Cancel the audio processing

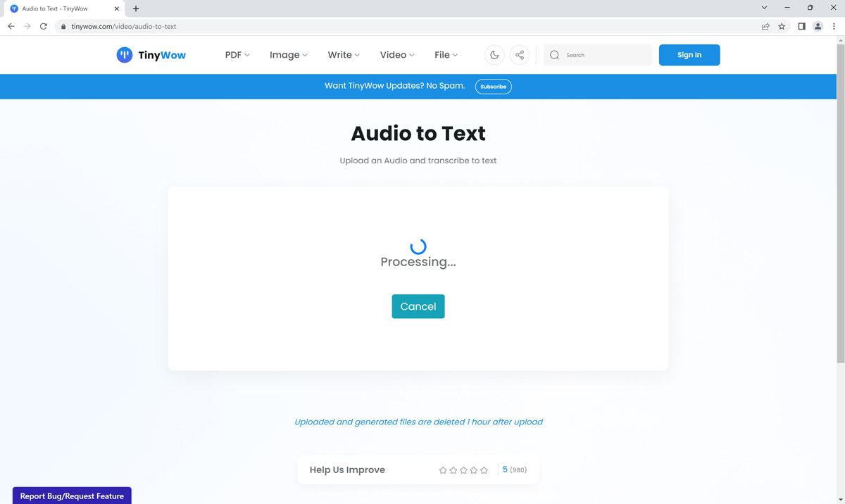[x=418, y=306]
